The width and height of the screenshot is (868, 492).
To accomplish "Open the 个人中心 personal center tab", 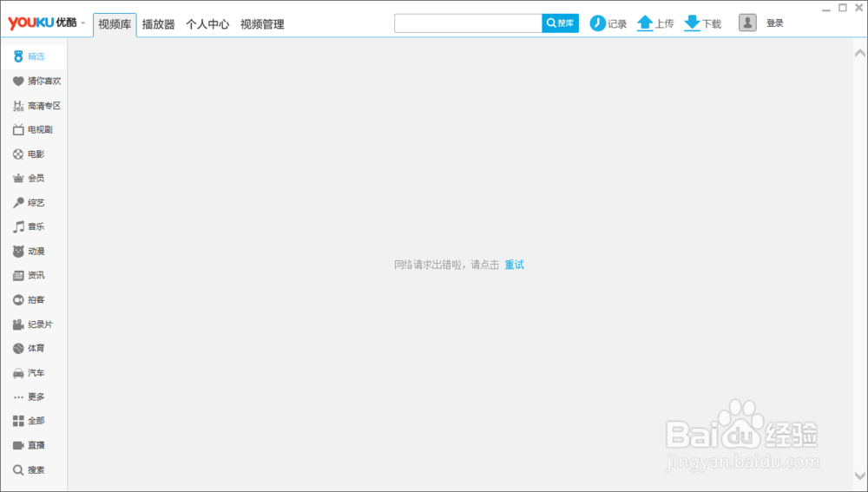I will click(x=207, y=24).
